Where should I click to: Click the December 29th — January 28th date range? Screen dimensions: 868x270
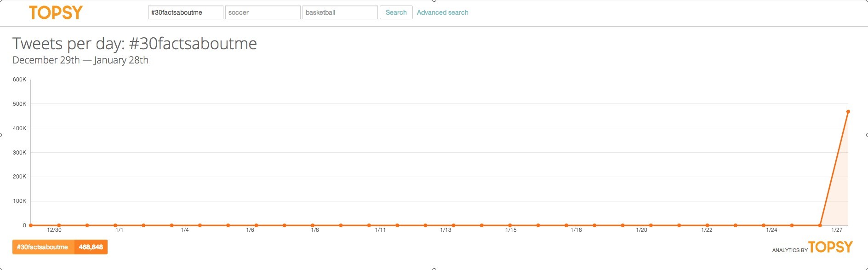tap(80, 60)
